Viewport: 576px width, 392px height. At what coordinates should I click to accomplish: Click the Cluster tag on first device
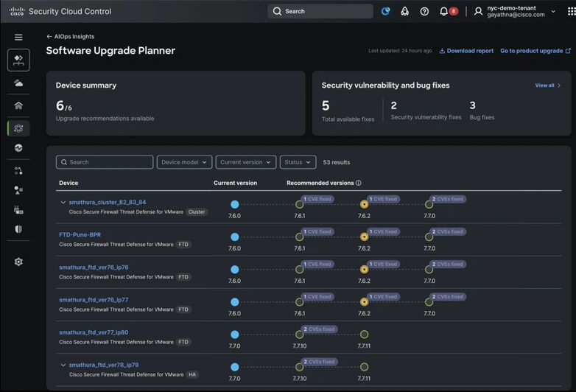tap(197, 212)
